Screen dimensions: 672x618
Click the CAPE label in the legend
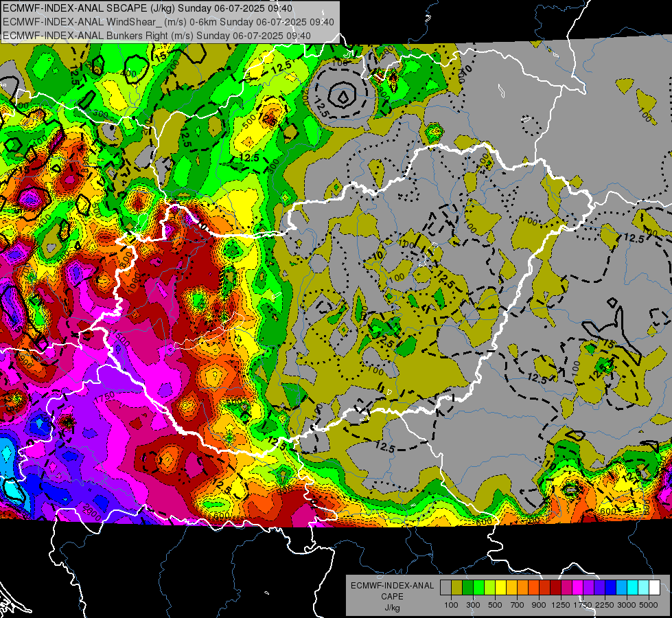point(392,596)
